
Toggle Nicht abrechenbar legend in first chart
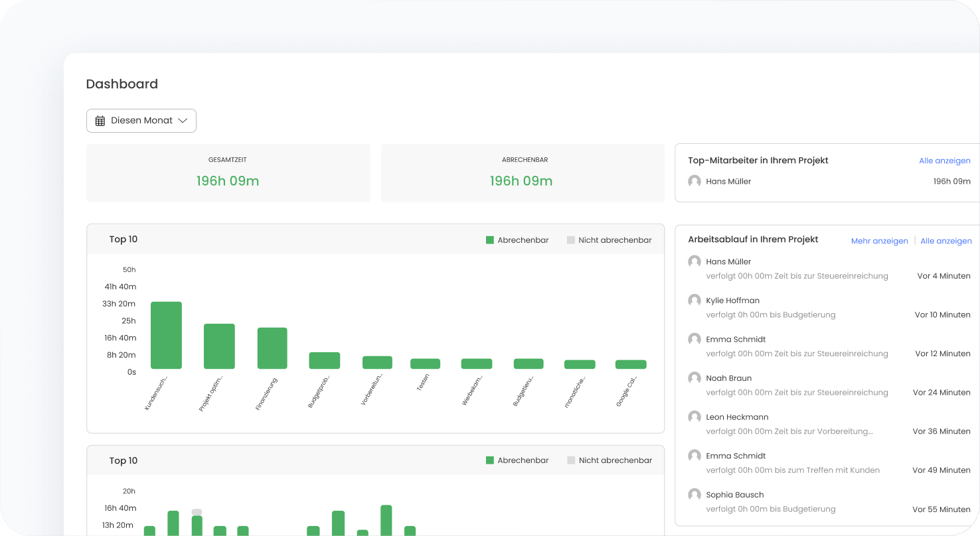[609, 240]
